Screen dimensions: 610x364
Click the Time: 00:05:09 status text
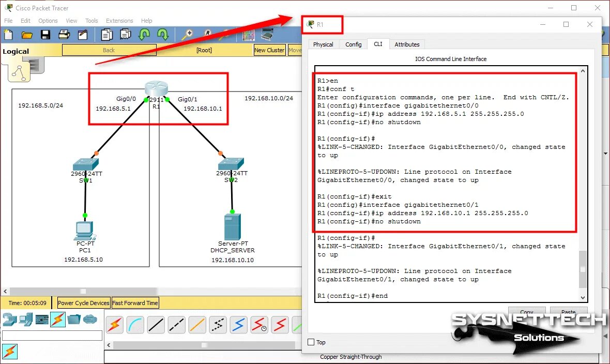tap(27, 303)
